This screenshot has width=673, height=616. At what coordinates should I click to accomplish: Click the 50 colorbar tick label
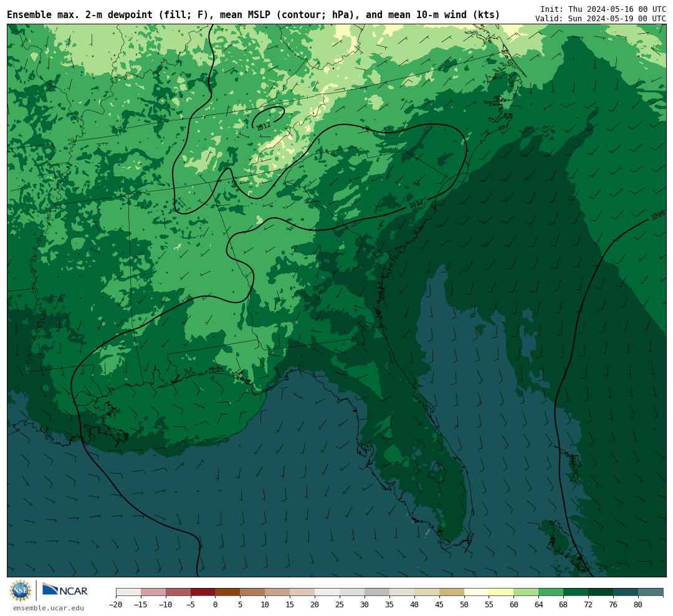click(x=464, y=604)
